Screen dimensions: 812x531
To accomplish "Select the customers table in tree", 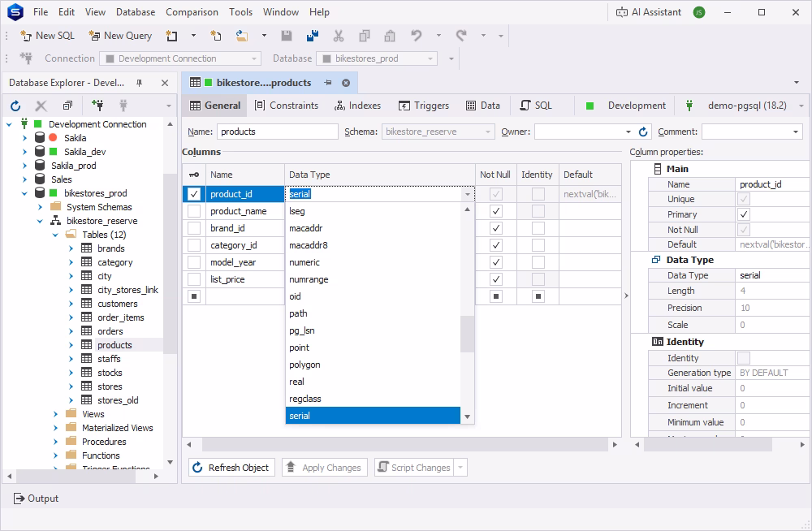I will pyautogui.click(x=118, y=304).
